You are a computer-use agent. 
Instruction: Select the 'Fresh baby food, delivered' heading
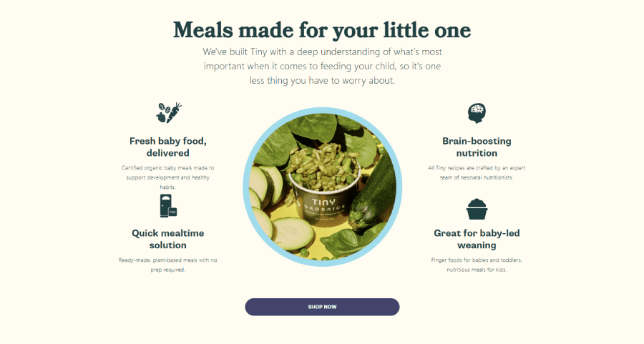click(x=168, y=147)
